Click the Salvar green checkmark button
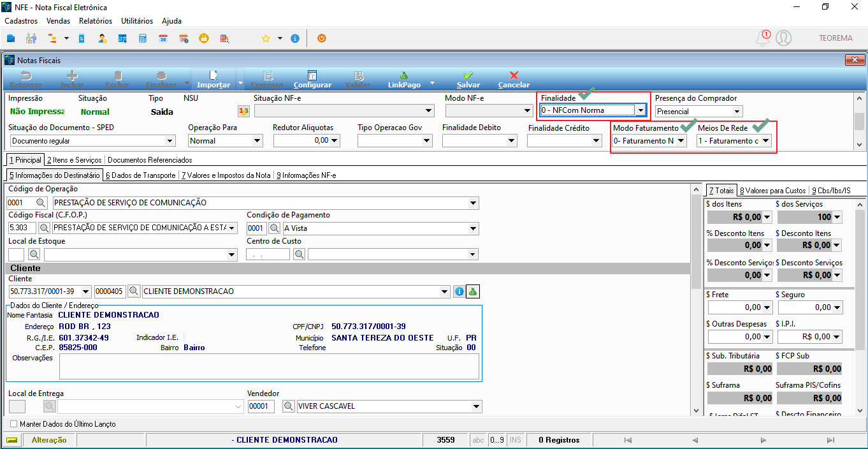The image size is (868, 449). coord(468,80)
